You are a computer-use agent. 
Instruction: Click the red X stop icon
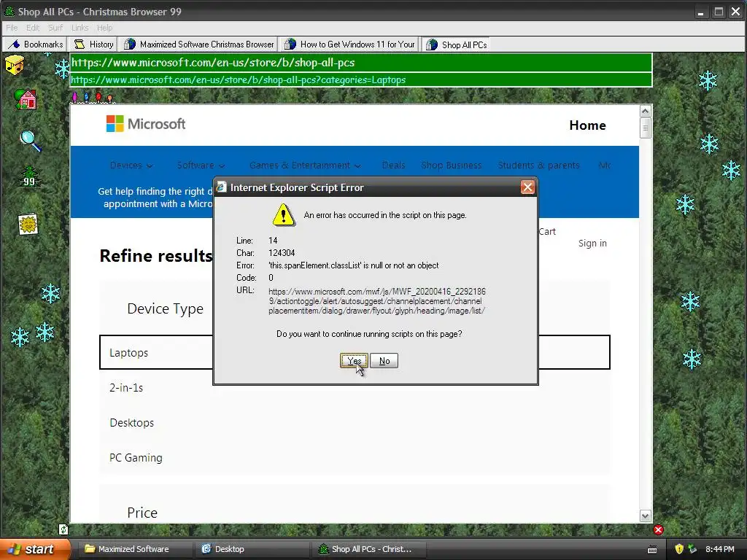pos(659,529)
